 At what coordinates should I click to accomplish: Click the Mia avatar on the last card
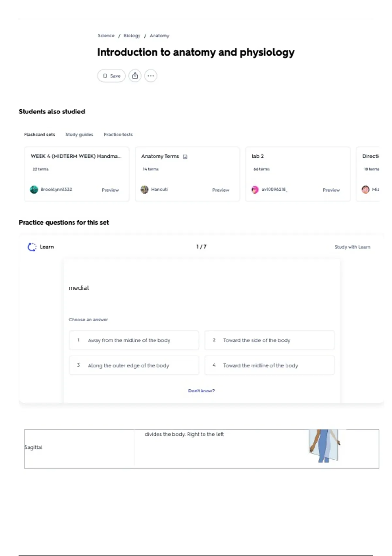pos(366,190)
